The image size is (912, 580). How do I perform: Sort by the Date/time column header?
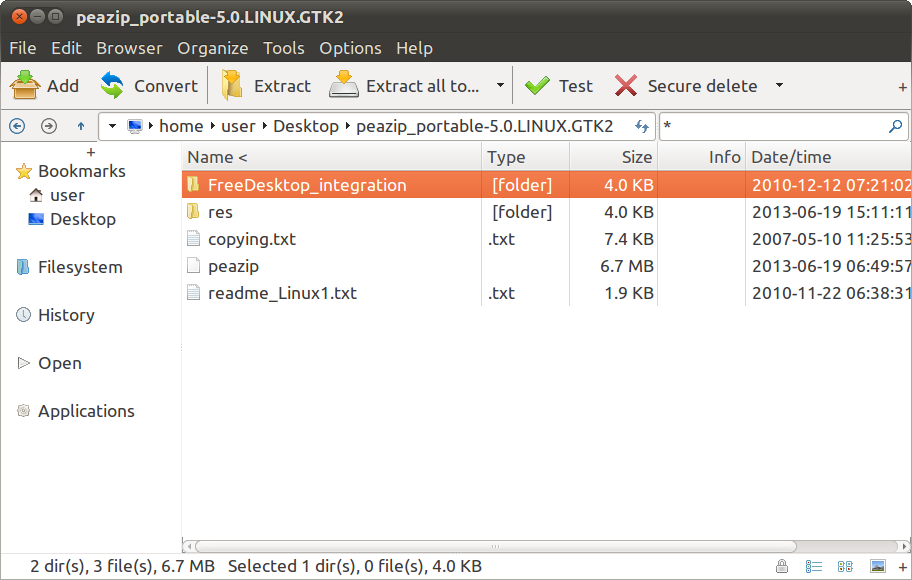[x=828, y=157]
